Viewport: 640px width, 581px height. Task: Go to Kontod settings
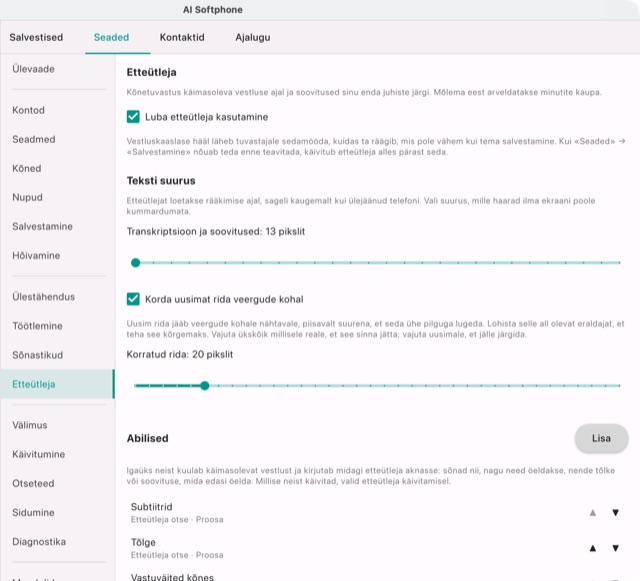click(57, 110)
